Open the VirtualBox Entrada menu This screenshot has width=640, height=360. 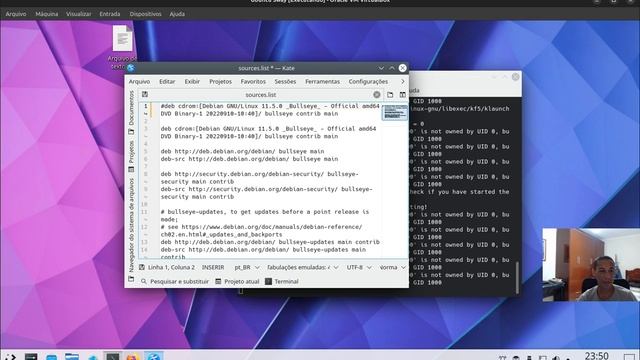[x=110, y=14]
